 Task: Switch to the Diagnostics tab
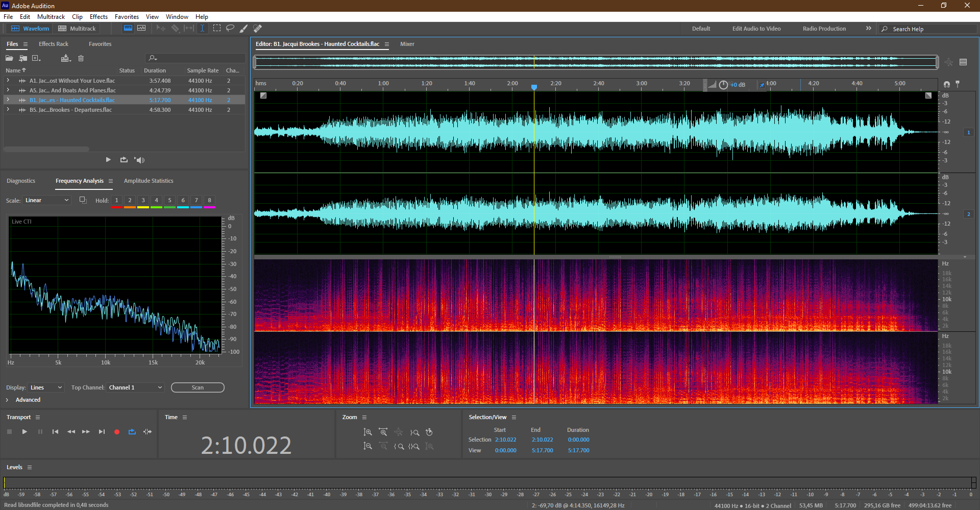click(x=21, y=181)
